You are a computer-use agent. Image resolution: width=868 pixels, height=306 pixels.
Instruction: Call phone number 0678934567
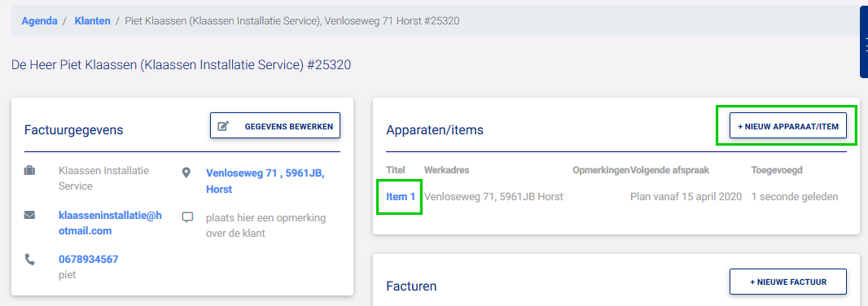[x=89, y=259]
